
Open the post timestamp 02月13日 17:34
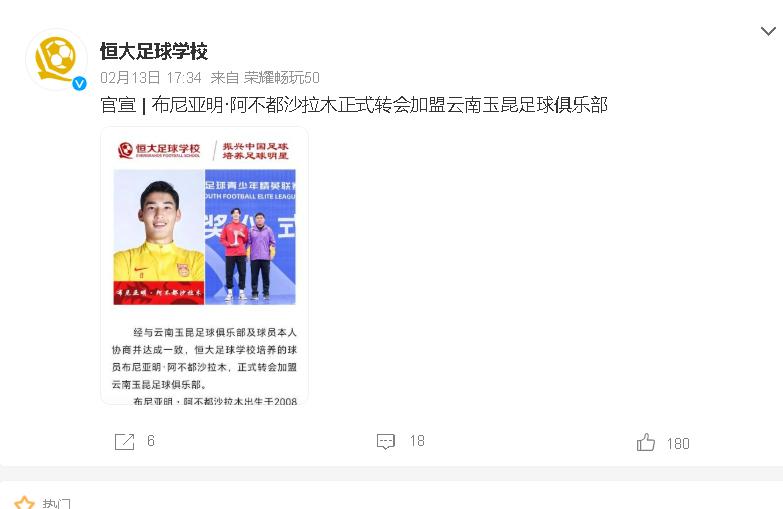click(x=151, y=78)
